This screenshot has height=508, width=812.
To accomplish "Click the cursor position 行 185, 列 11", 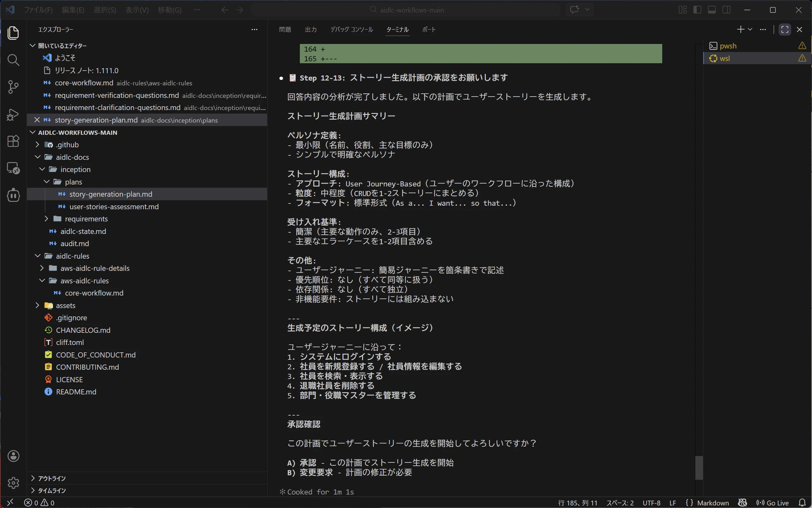I will (x=577, y=503).
